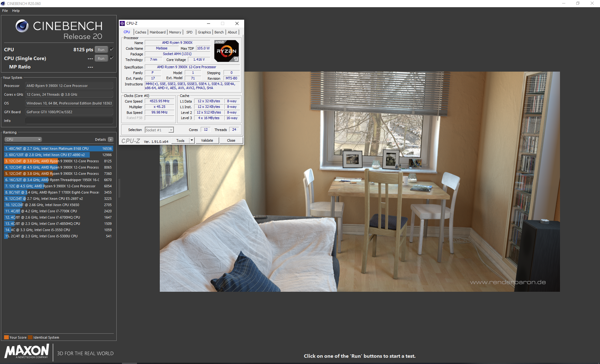
Task: Click the Identical System brown legend swatch
Action: [30, 337]
